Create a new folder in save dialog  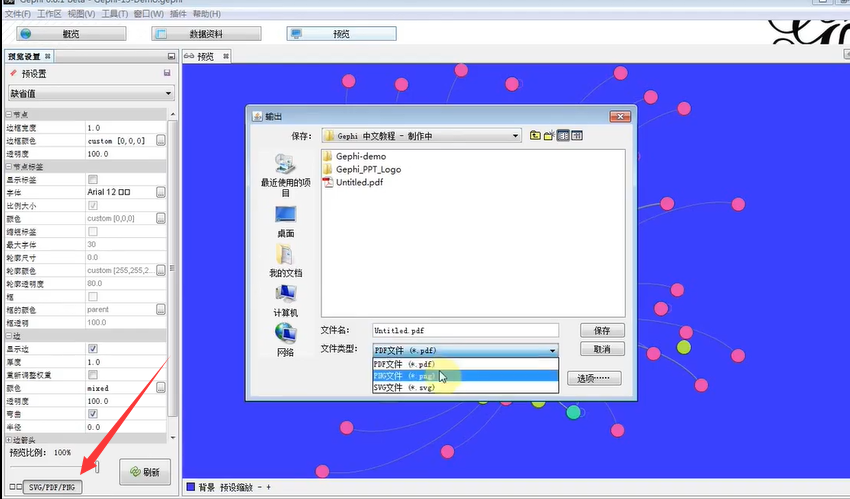pos(549,135)
